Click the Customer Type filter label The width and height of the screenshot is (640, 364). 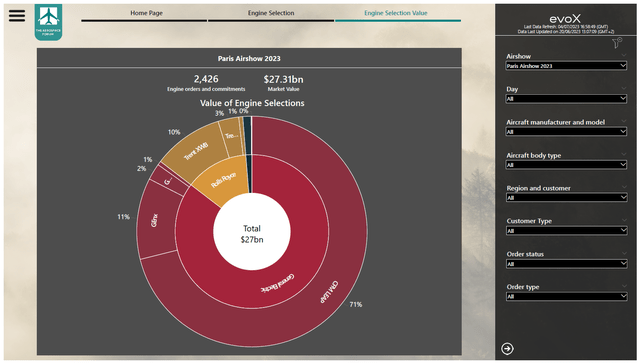[529, 221]
